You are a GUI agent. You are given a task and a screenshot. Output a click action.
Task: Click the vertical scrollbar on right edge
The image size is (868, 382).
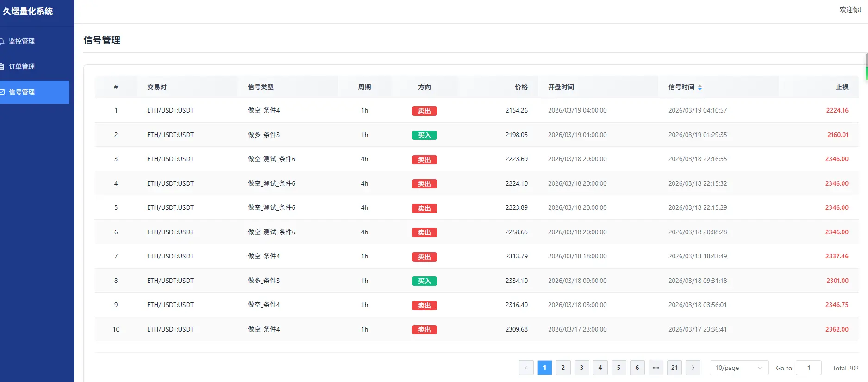click(x=866, y=67)
